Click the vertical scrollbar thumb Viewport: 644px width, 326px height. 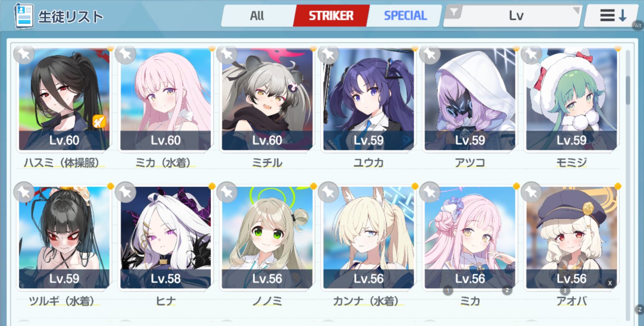(x=628, y=90)
